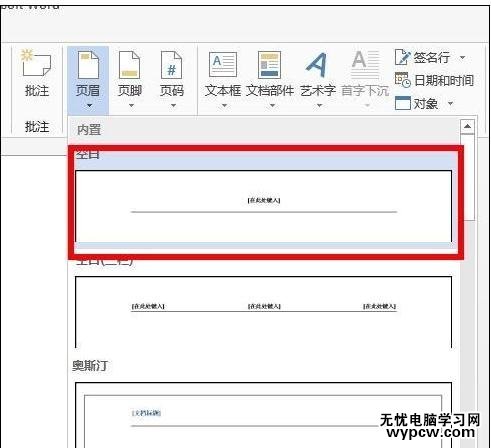491x448 pixels.
Task: Click the 批注 group label
Action: 37,127
